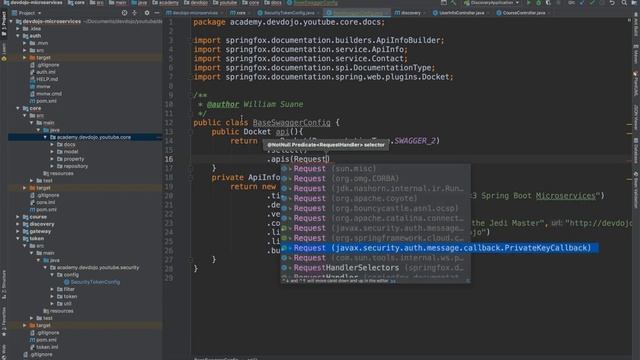
Task: Expand the gateway module
Action: point(18,231)
